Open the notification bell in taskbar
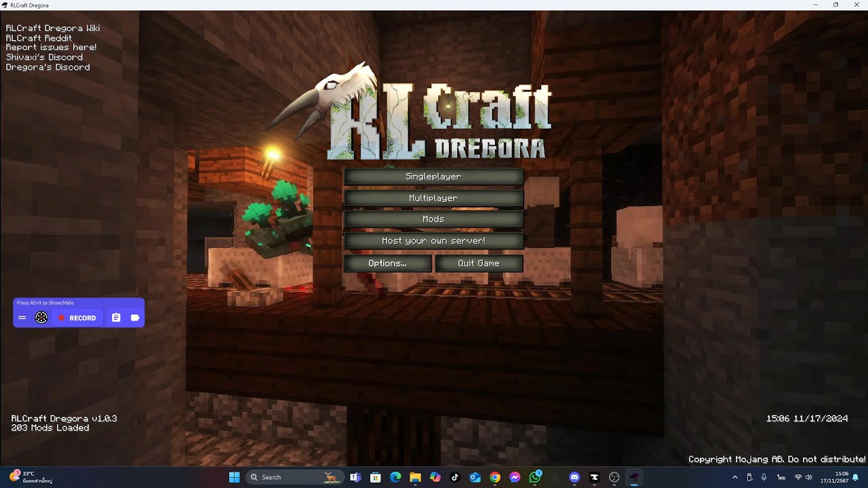Viewport: 868px width, 488px height. pos(856,477)
